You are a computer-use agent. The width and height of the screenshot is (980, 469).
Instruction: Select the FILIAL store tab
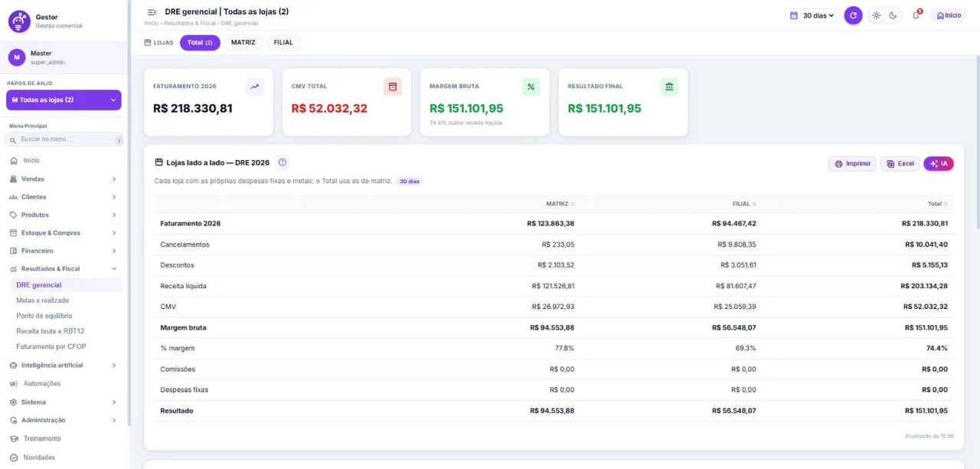pyautogui.click(x=283, y=43)
